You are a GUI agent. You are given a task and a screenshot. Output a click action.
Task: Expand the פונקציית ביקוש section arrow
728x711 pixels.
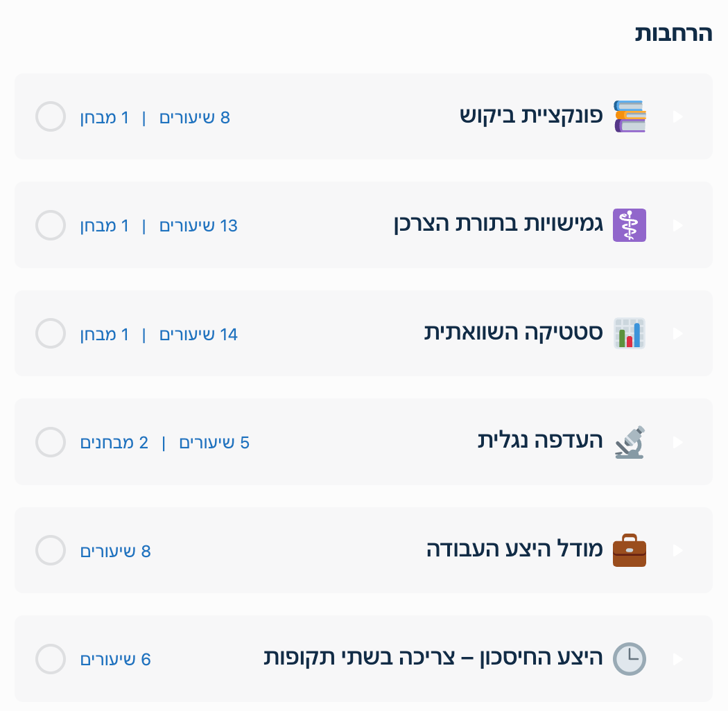click(x=678, y=116)
